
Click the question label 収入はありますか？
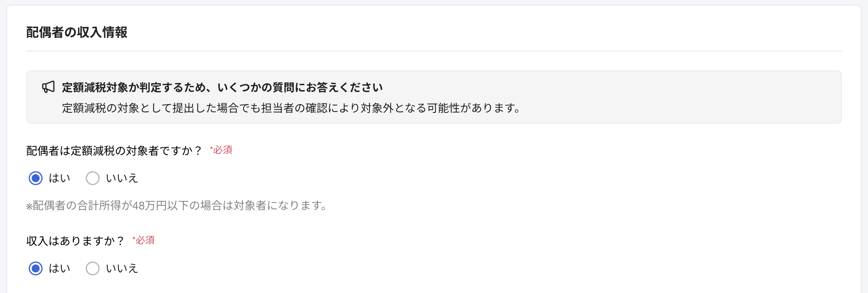coord(75,241)
